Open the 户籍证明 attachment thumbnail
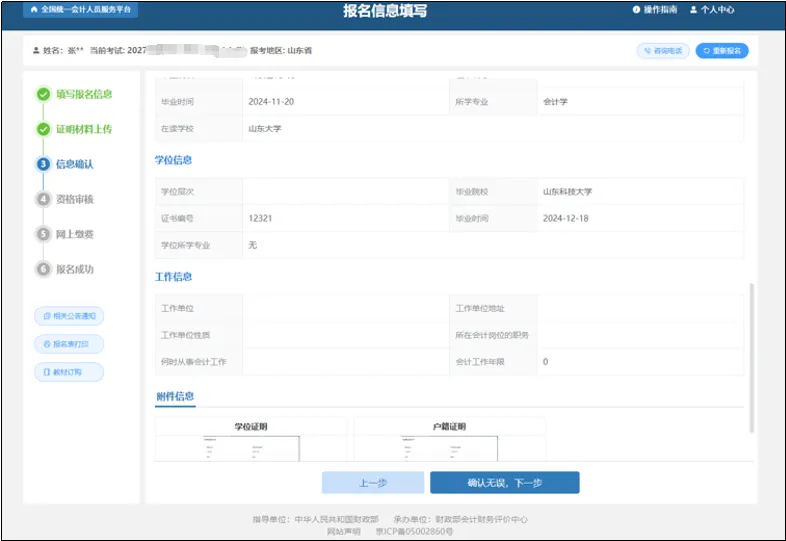Image resolution: width=786 pixels, height=541 pixels. click(x=449, y=448)
